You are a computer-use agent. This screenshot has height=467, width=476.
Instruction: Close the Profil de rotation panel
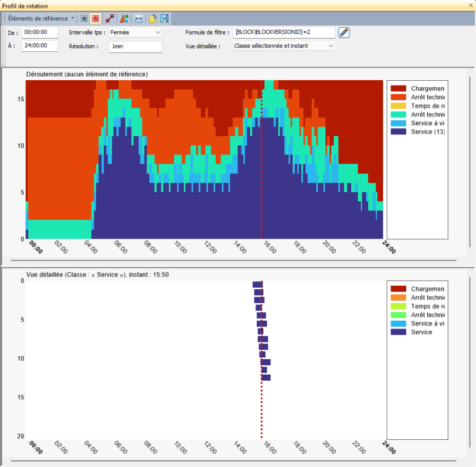pos(471,5)
